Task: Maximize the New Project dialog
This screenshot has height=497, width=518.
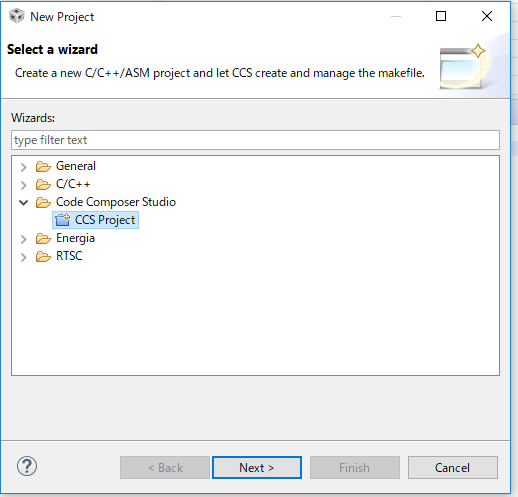Action: [x=441, y=16]
